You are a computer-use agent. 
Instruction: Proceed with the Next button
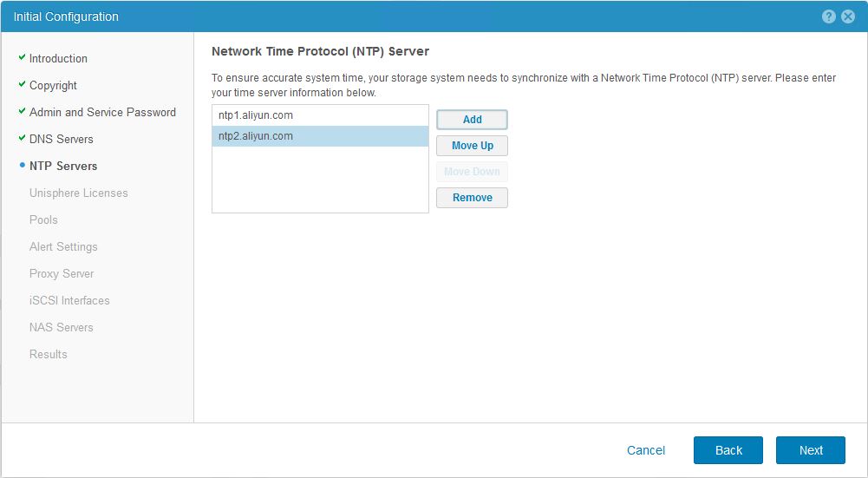tap(811, 450)
